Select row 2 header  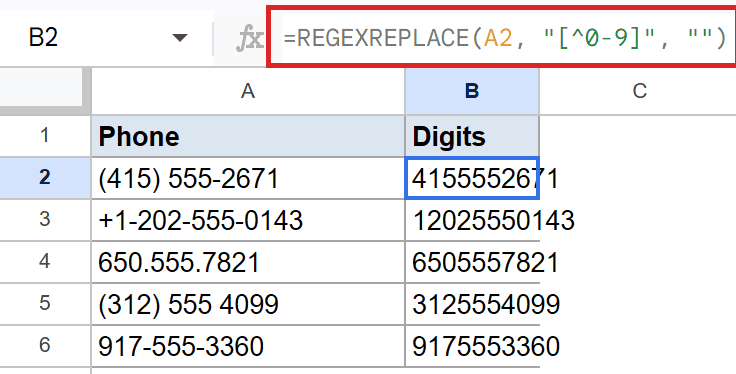[45, 178]
